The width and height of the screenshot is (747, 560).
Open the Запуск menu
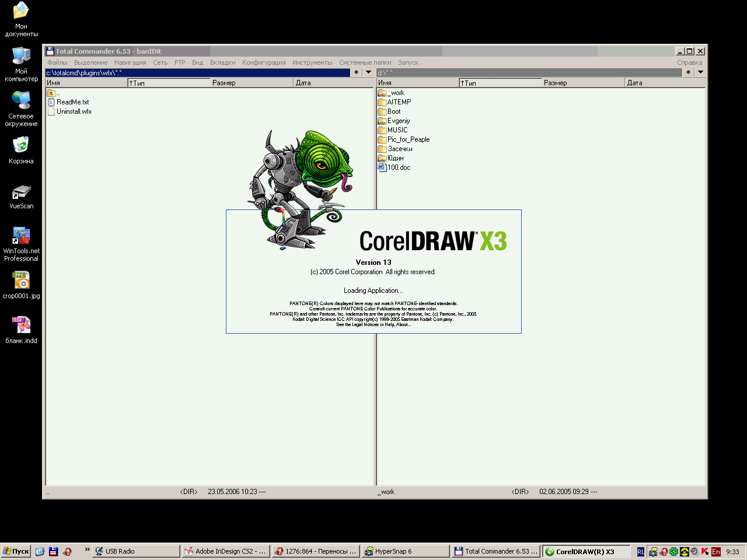(x=409, y=62)
